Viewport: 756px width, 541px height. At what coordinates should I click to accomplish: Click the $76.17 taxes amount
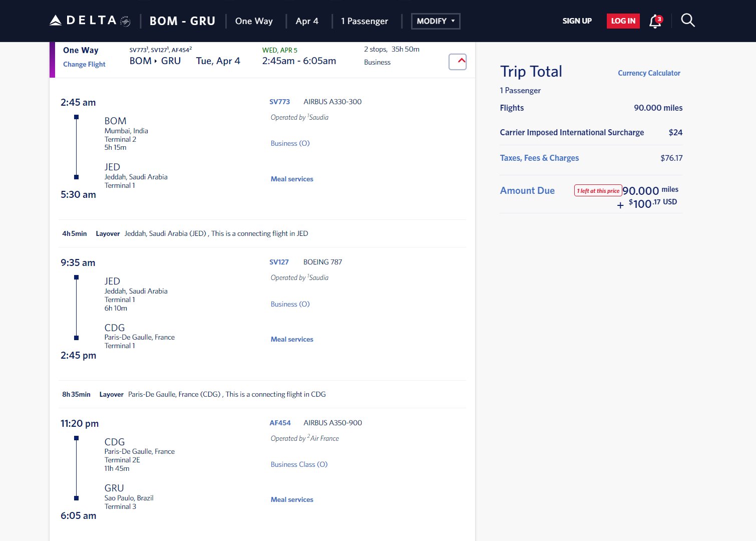(671, 158)
